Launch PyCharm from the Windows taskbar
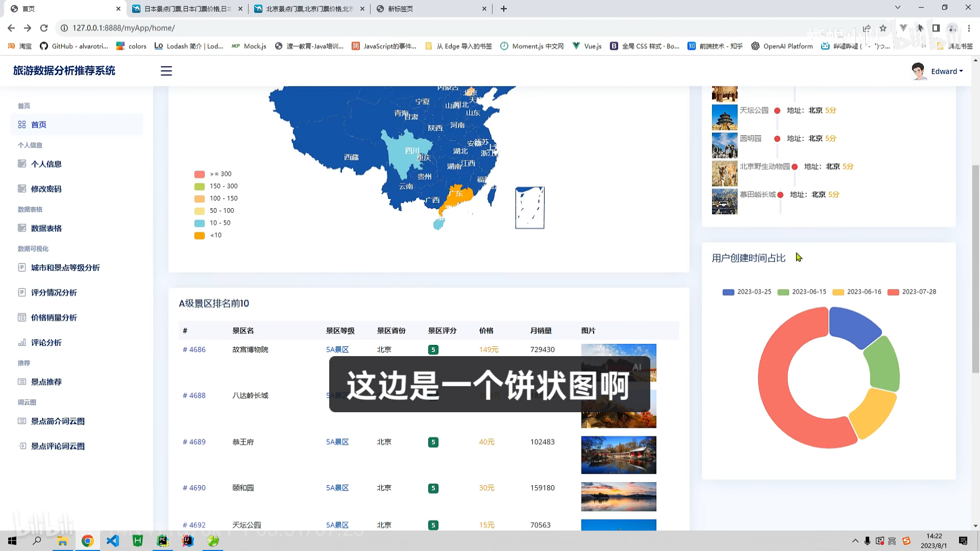980x551 pixels. (162, 541)
